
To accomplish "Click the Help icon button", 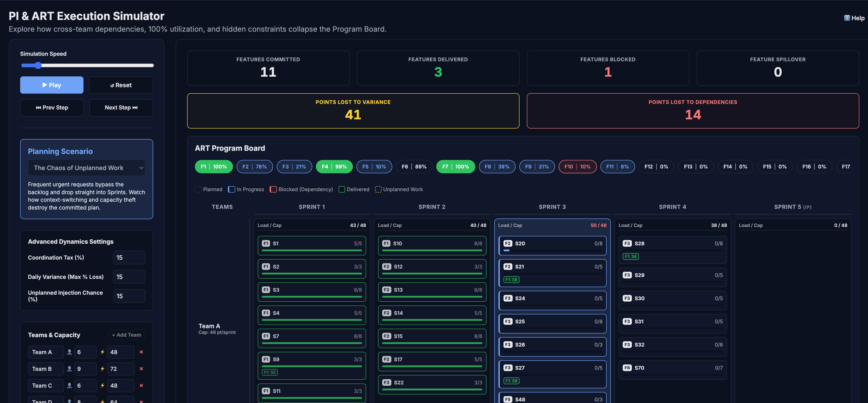I will pos(854,18).
